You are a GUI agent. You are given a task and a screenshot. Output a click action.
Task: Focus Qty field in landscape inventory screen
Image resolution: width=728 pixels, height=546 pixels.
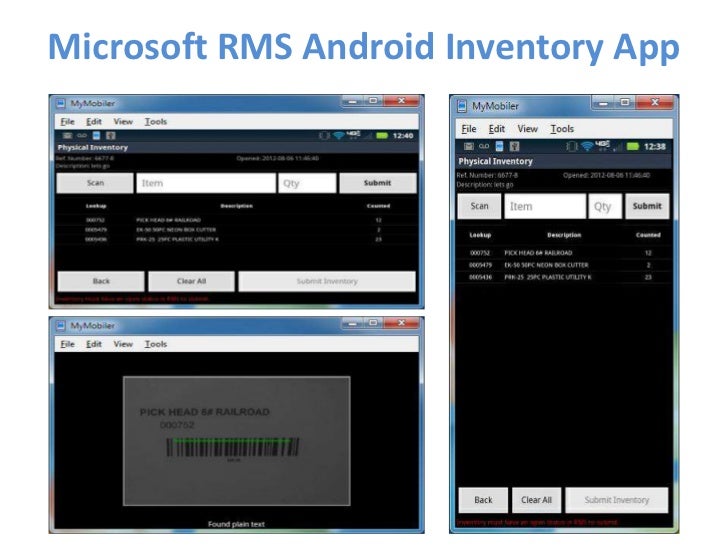(x=307, y=183)
